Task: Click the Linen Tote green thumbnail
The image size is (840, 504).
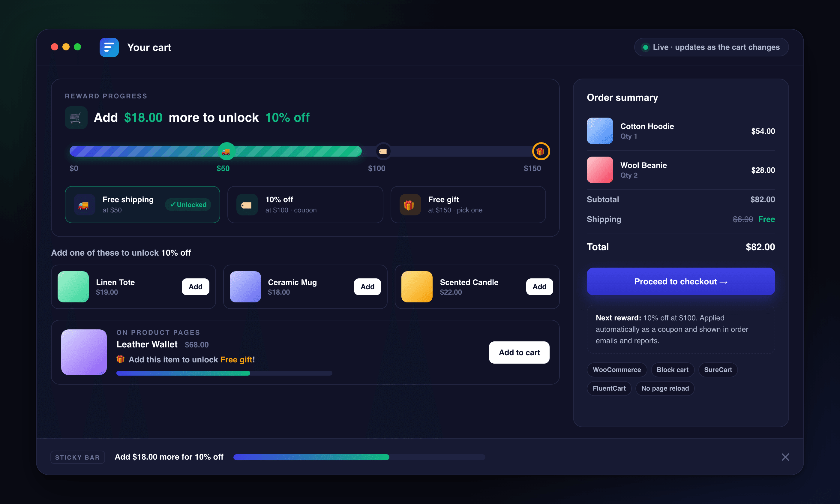Action: [73, 286]
